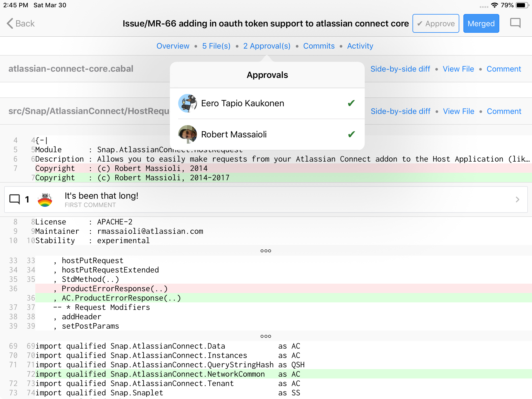
Task: Tap the inline comment count bubble icon
Action: point(15,199)
